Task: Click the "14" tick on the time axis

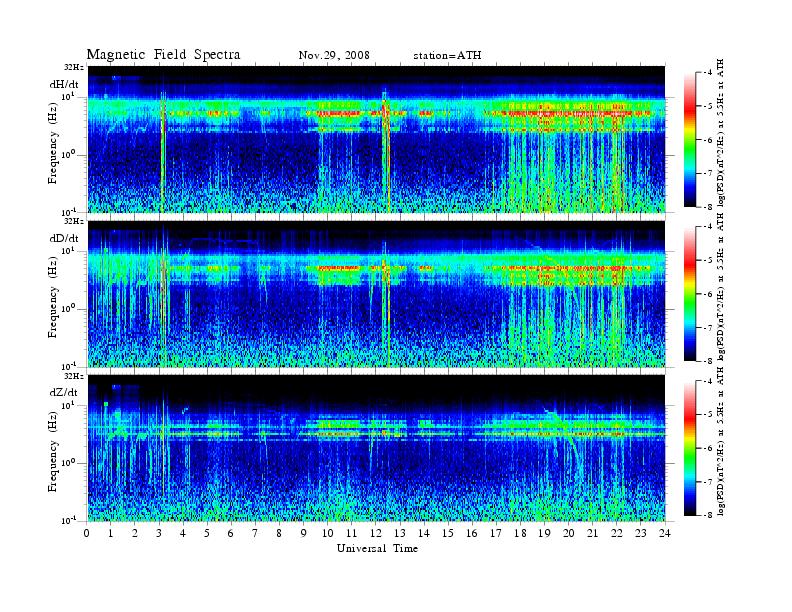Action: click(x=424, y=533)
